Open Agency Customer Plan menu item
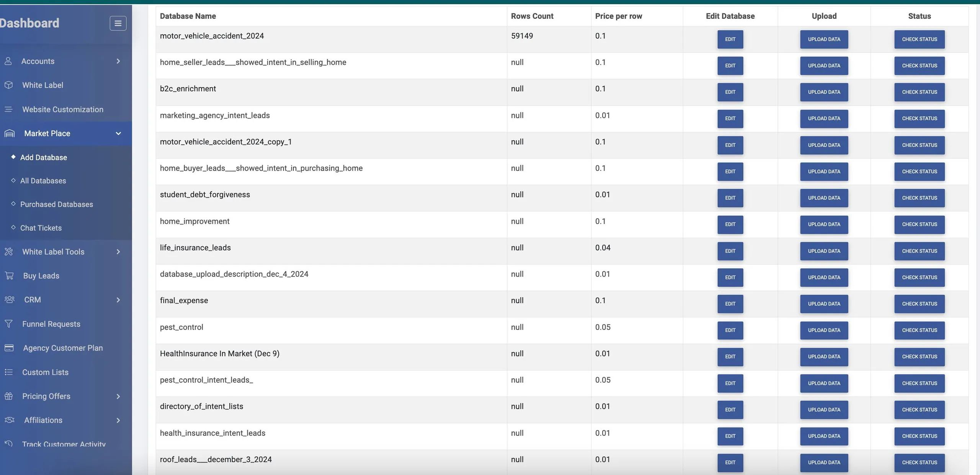Viewport: 980px width, 475px height. (63, 348)
